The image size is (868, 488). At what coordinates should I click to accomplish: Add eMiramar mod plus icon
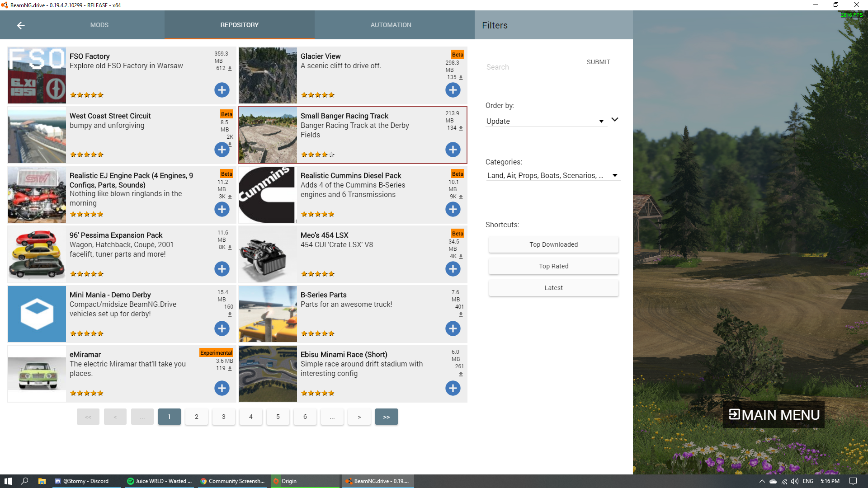point(222,388)
